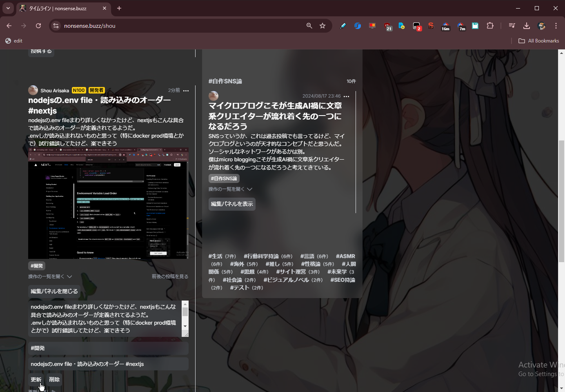Open a new browser tab
This screenshot has width=565, height=392.
[x=119, y=8]
